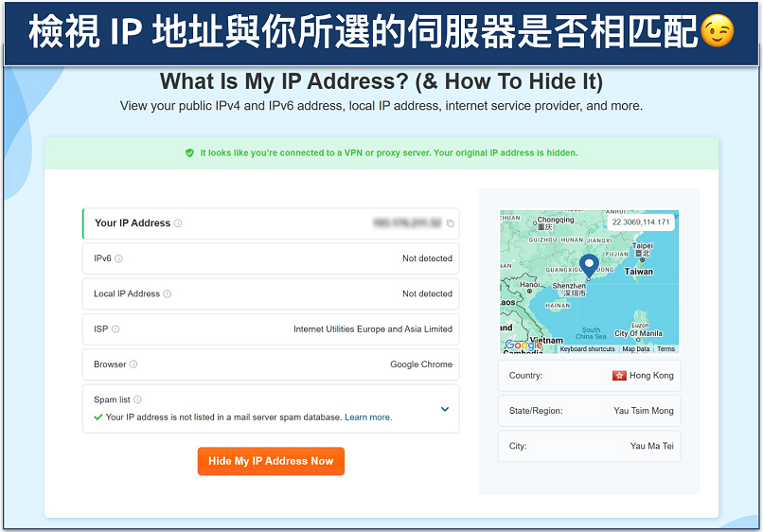Click the blue location pin on the map

(x=588, y=265)
